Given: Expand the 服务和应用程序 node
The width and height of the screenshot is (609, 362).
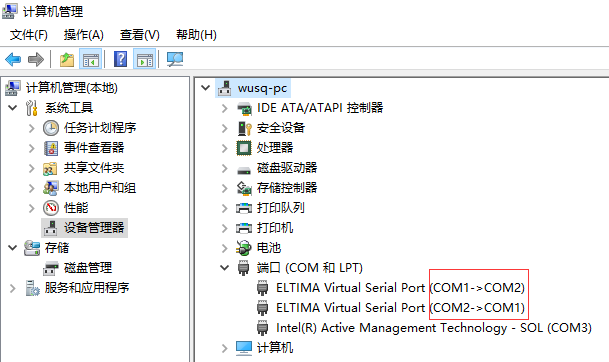Looking at the screenshot, I should pyautogui.click(x=13, y=288).
